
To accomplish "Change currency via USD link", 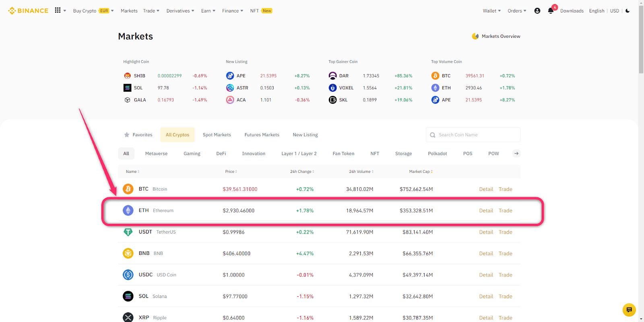I will tap(615, 11).
